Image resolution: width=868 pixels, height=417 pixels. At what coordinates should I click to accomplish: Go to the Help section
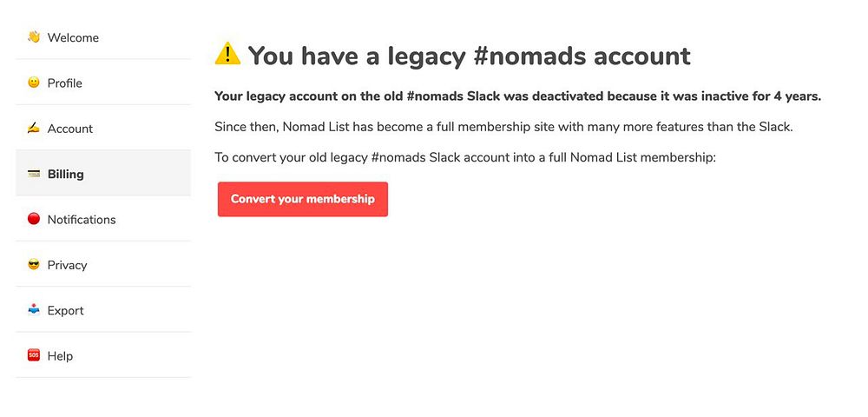pyautogui.click(x=103, y=355)
